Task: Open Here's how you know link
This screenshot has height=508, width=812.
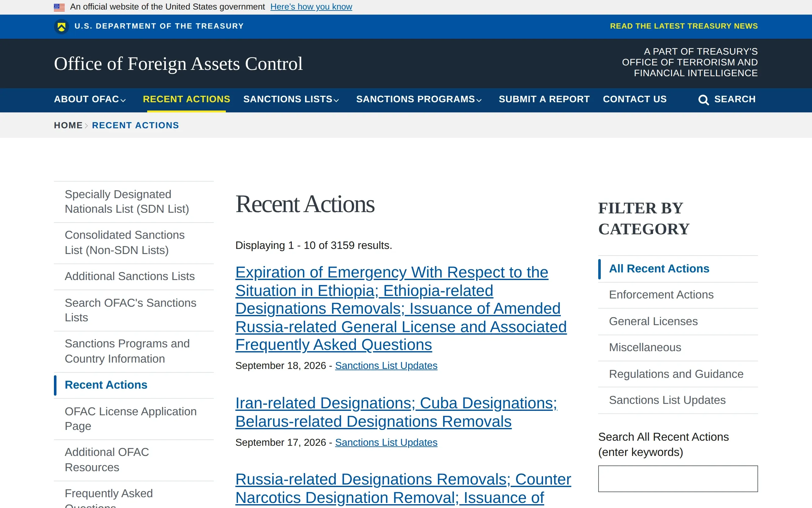Action: [x=311, y=7]
